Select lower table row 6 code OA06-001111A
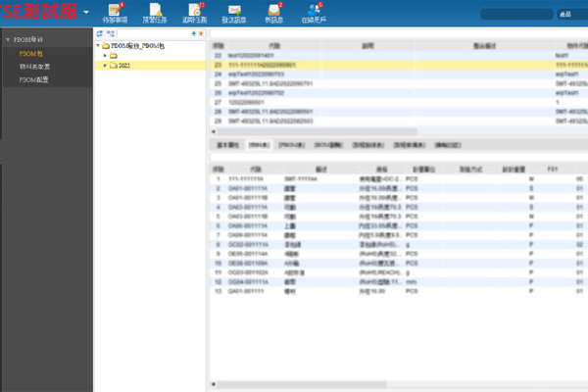The height and width of the screenshot is (392, 588). click(399, 225)
